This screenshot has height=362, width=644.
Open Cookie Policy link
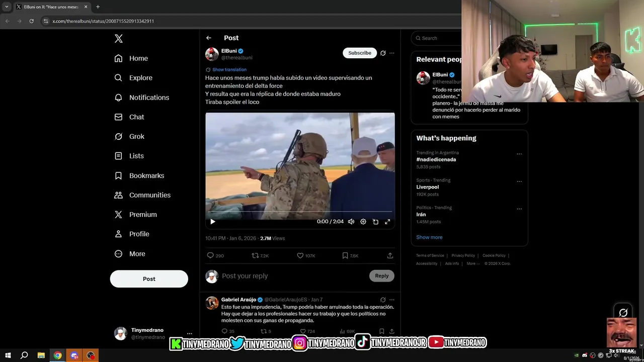coord(494,255)
